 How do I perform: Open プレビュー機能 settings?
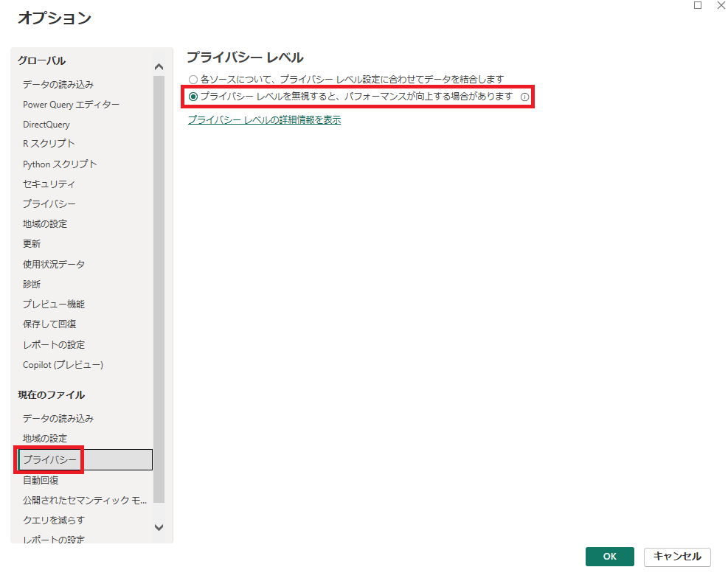pos(54,305)
